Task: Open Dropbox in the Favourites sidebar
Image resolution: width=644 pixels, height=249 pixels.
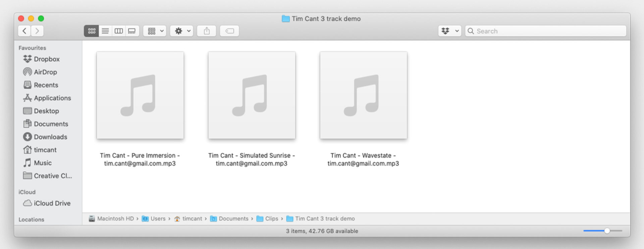Action: (47, 59)
